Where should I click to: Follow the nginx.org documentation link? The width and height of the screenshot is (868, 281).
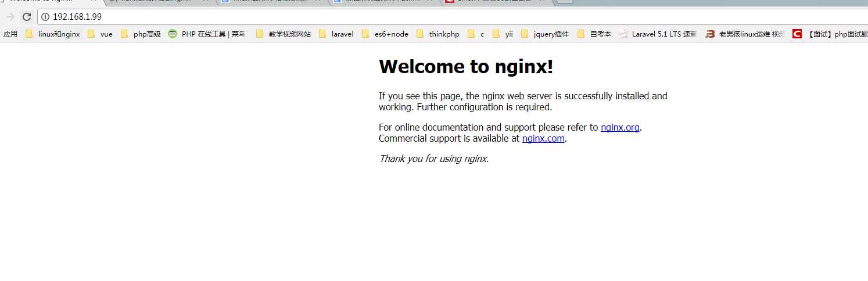620,127
